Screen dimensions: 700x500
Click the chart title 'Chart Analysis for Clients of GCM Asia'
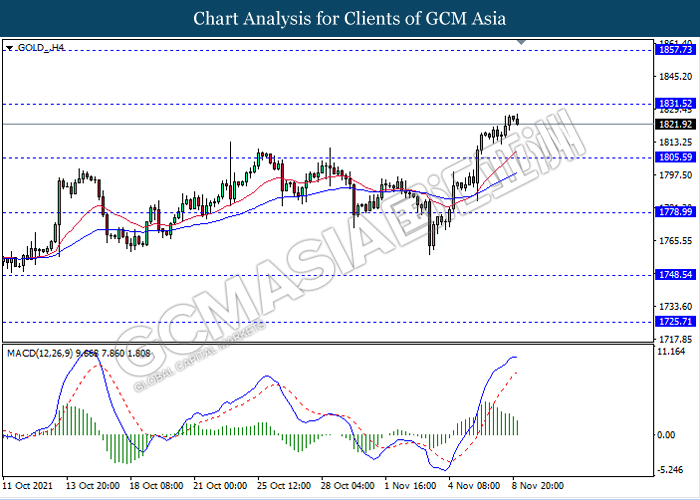point(350,19)
